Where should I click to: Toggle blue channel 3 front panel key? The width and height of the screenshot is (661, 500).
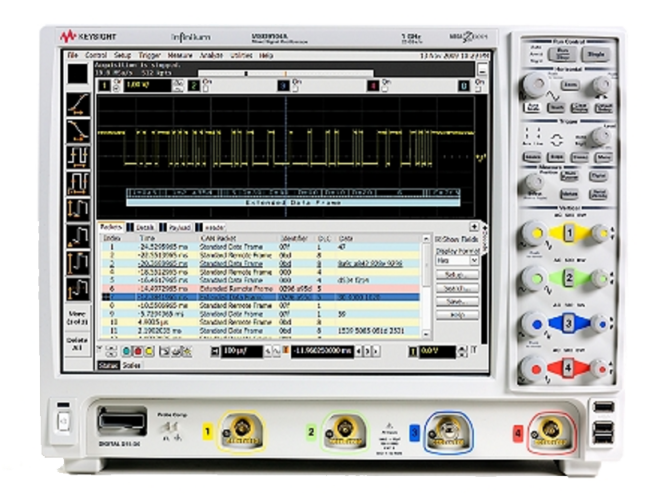568,323
